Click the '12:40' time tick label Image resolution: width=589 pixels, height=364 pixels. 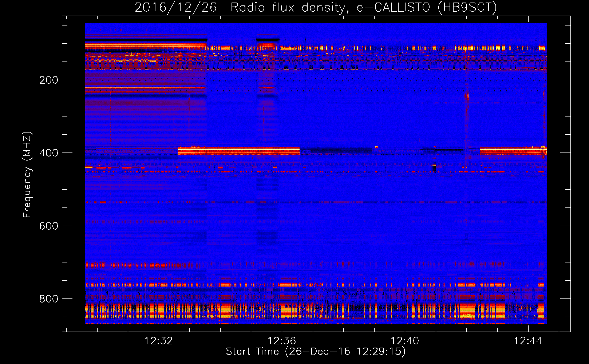point(405,341)
